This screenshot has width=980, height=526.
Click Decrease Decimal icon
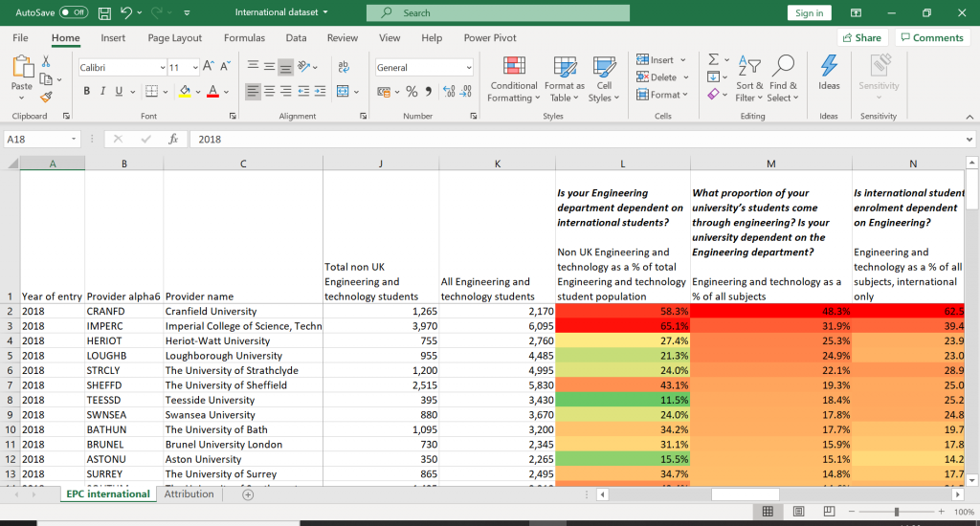(466, 91)
